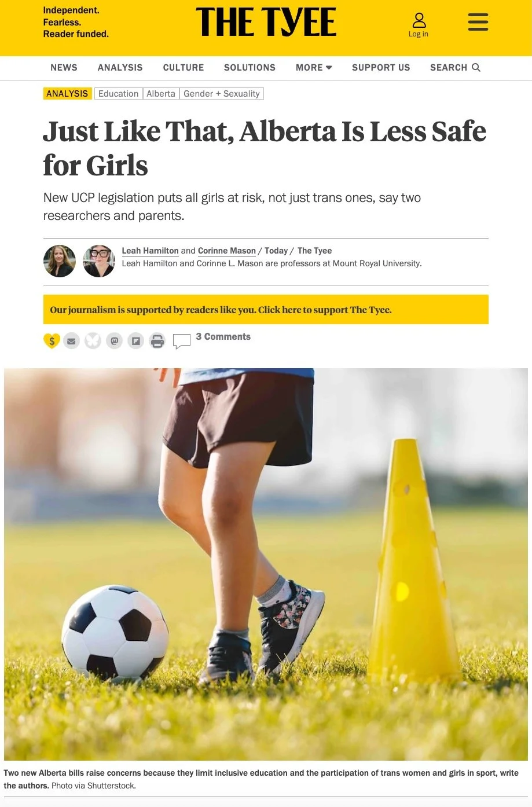This screenshot has height=807, width=532.
Task: Go to the NEWS section
Action: [64, 68]
